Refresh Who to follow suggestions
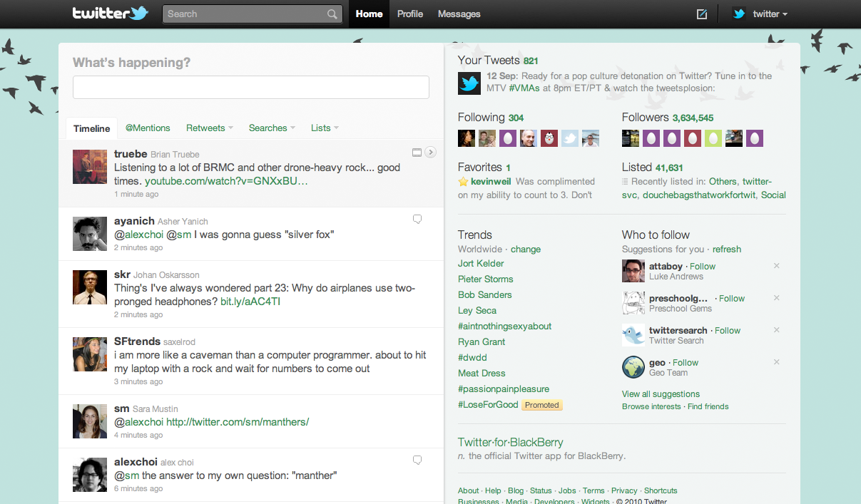 (x=727, y=249)
